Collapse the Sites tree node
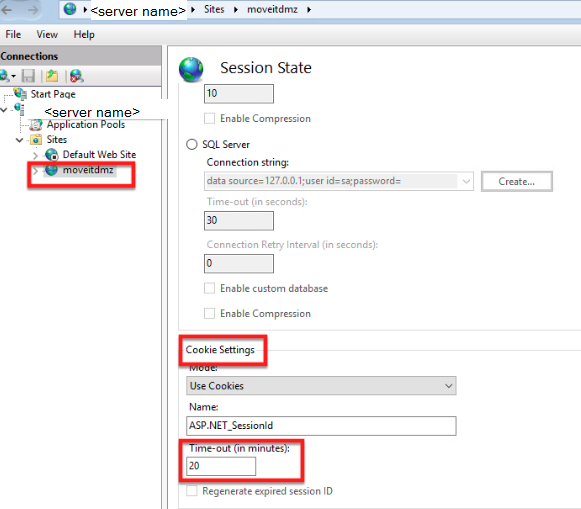581x509 pixels. tap(20, 140)
